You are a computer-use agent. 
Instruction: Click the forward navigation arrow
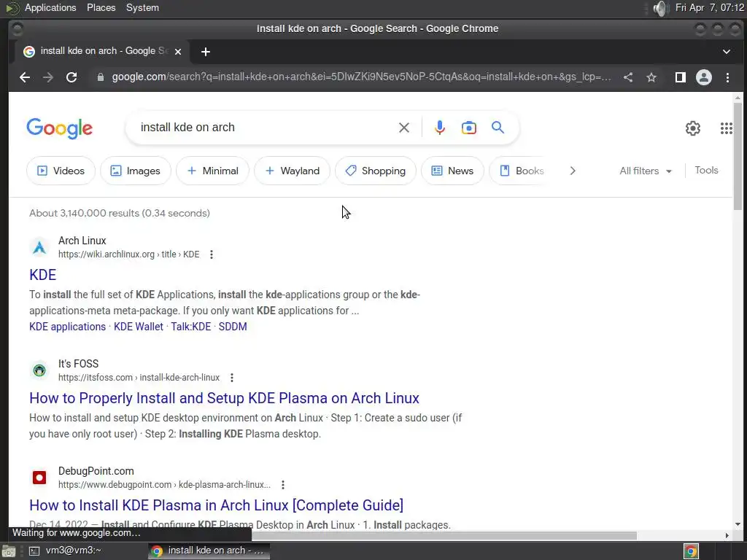click(x=48, y=77)
